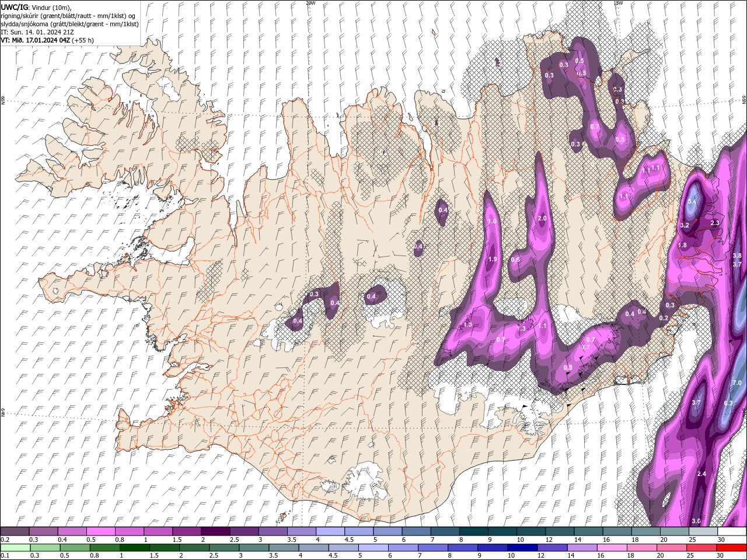Click the 15W longitude label at top
747x560 pixels.
618,3
